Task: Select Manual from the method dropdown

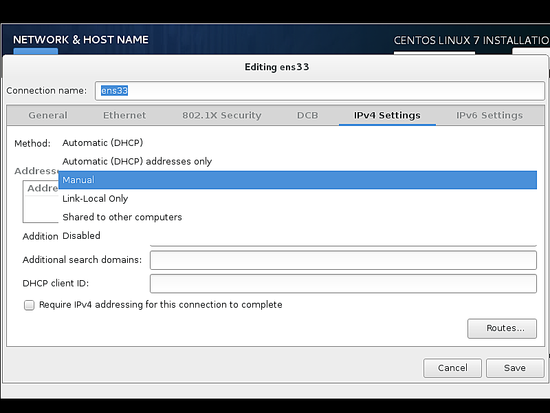Action: [x=297, y=180]
